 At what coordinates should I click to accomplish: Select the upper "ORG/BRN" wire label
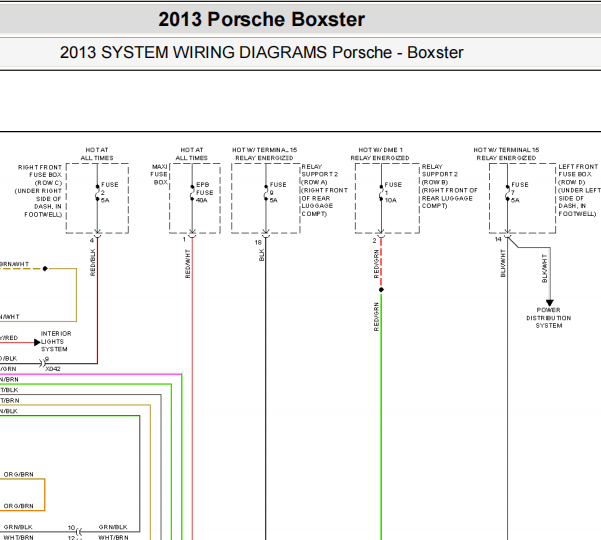click(x=18, y=474)
